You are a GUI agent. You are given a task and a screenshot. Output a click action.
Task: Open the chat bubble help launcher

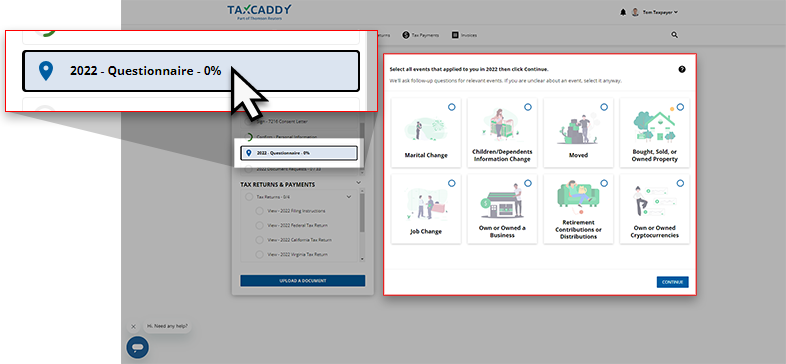click(137, 347)
